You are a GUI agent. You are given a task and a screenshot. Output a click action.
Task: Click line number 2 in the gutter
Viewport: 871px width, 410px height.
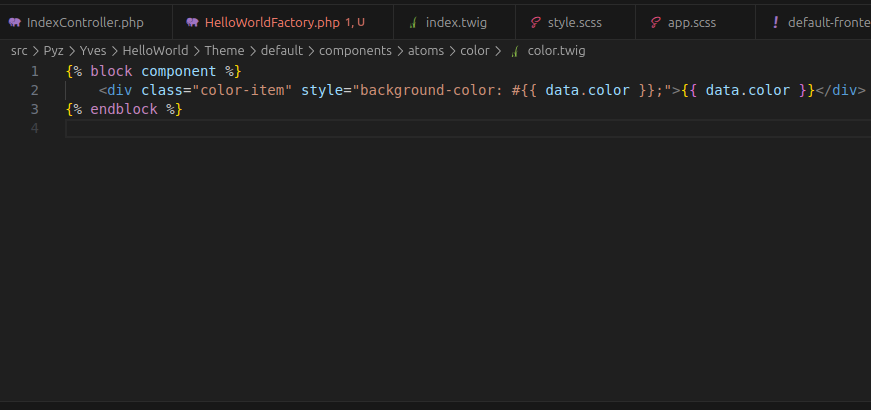(35, 90)
